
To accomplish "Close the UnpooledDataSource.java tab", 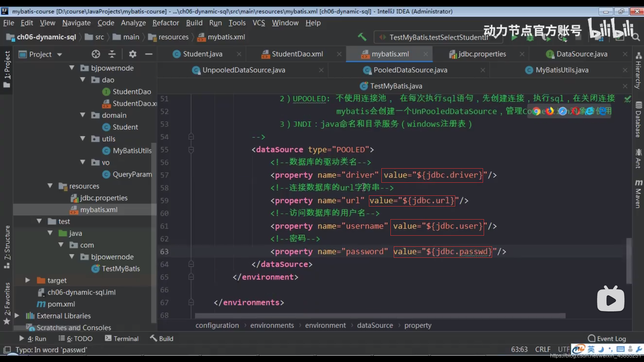I will (321, 70).
